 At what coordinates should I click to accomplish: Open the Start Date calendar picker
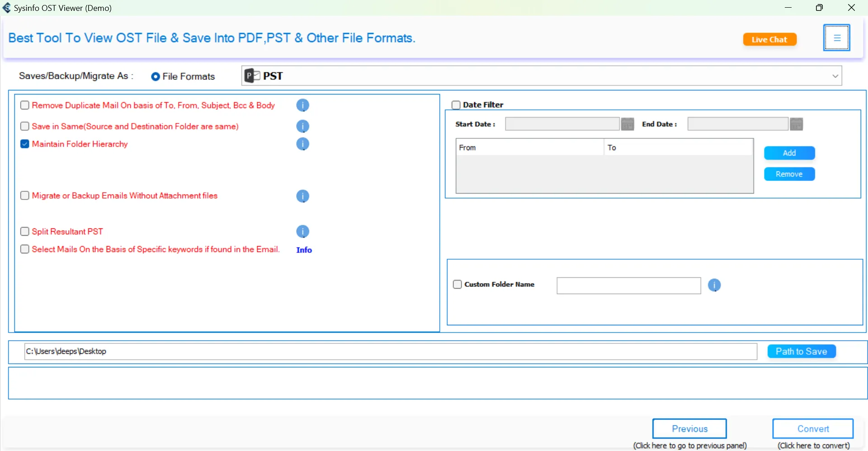click(627, 124)
